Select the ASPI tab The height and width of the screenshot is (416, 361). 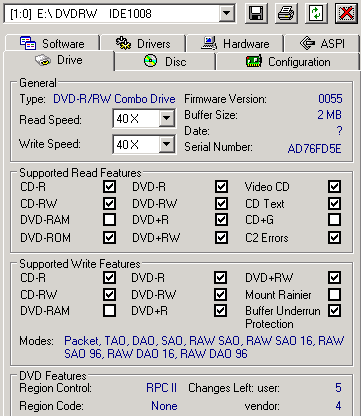click(x=322, y=44)
